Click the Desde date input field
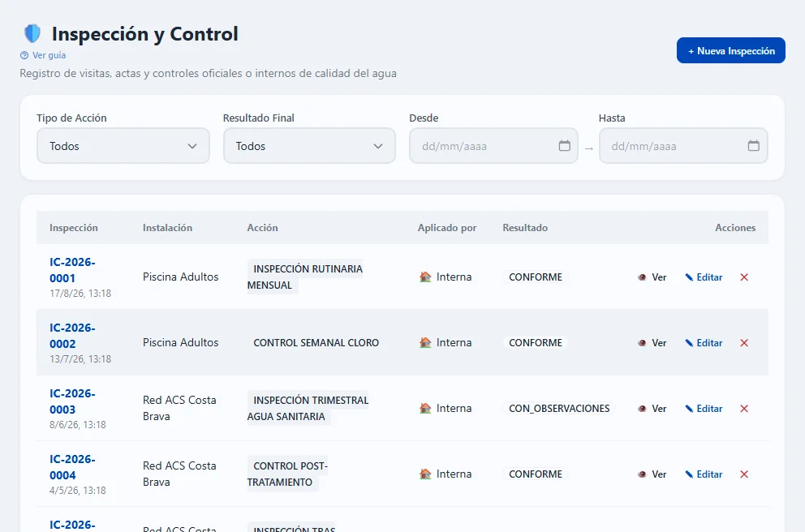 point(494,146)
